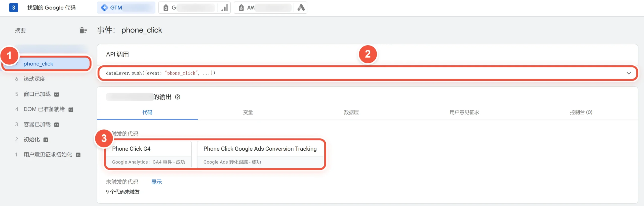Switch to the 代码 tab
The image size is (644, 206).
pyautogui.click(x=147, y=112)
